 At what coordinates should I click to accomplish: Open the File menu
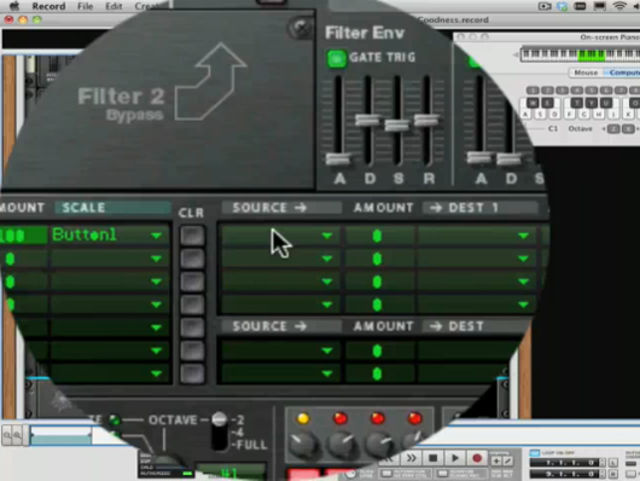pyautogui.click(x=85, y=6)
